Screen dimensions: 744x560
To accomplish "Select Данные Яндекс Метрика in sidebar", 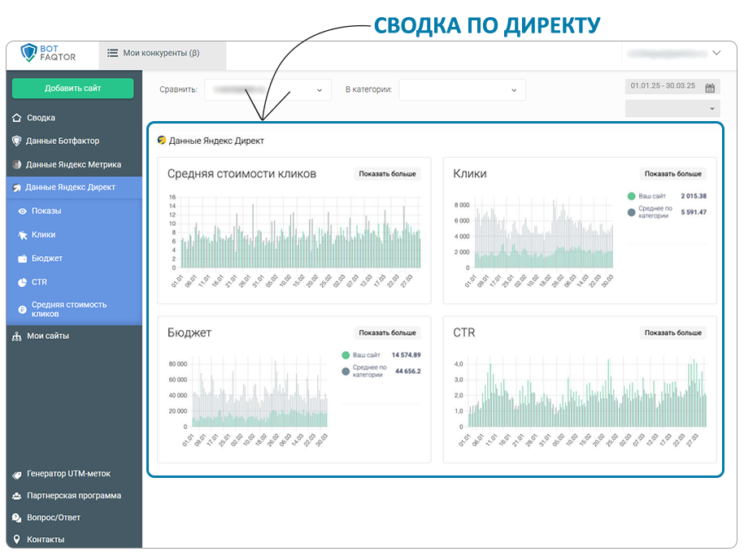I will point(73,164).
